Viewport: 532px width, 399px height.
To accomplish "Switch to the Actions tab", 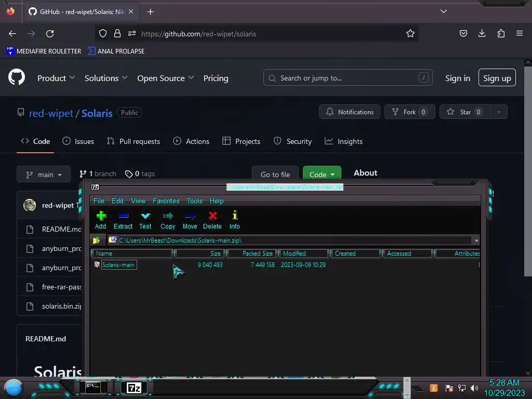I will click(x=191, y=141).
